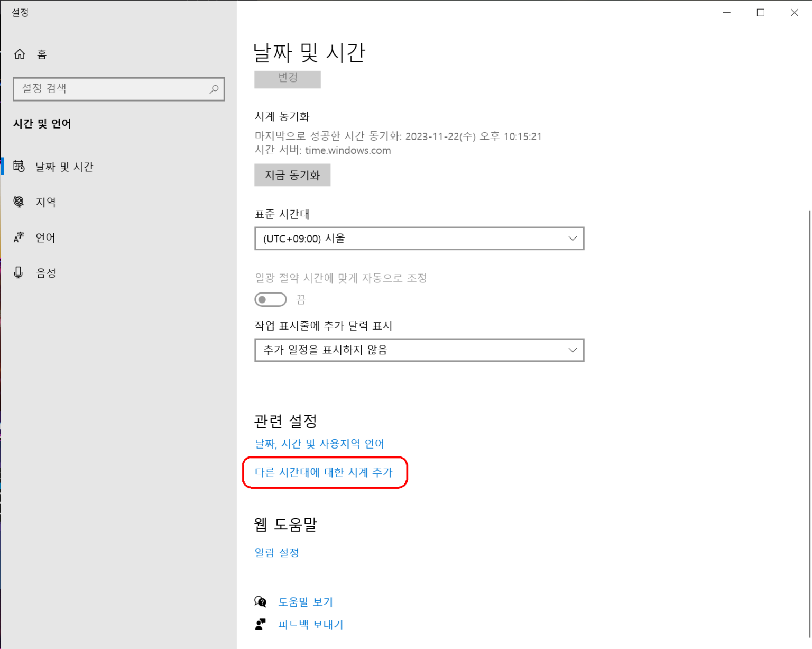The height and width of the screenshot is (649, 812).
Task: Click the 작업 표시줄에 추가 달력 표시 label
Action: (x=324, y=326)
